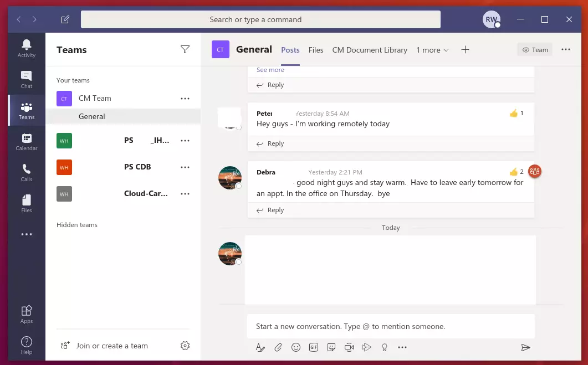588x365 pixels.
Task: Click the CT channel avatar in header
Action: (221, 49)
